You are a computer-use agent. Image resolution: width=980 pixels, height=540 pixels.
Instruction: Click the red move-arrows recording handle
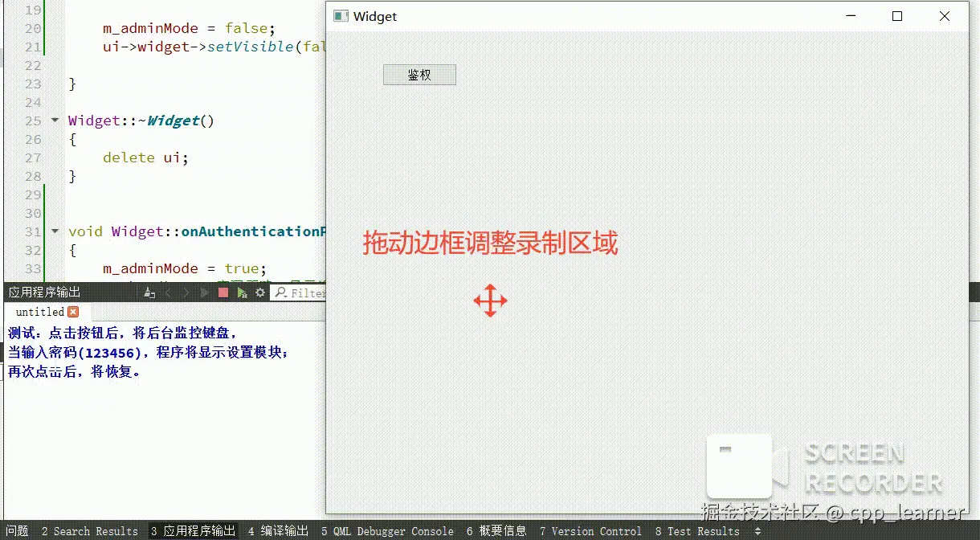coord(490,301)
